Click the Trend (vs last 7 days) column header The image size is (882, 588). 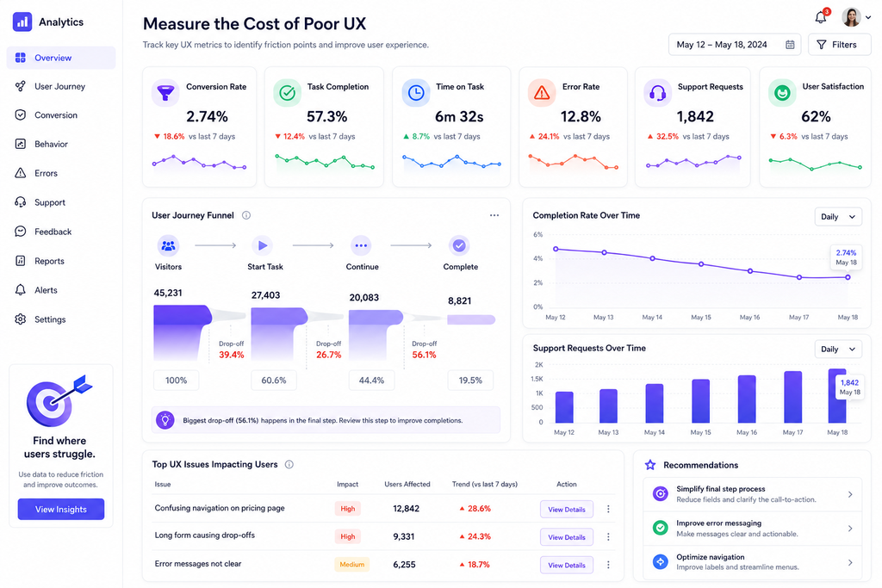pos(485,484)
